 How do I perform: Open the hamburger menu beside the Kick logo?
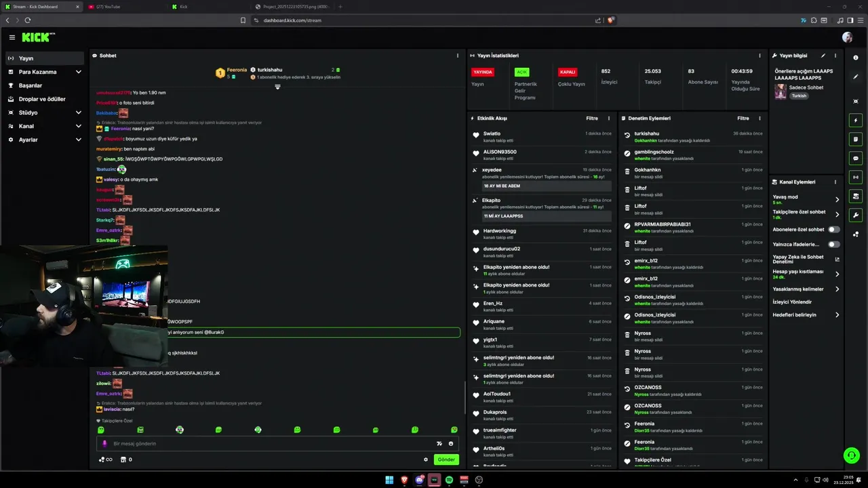click(x=12, y=37)
